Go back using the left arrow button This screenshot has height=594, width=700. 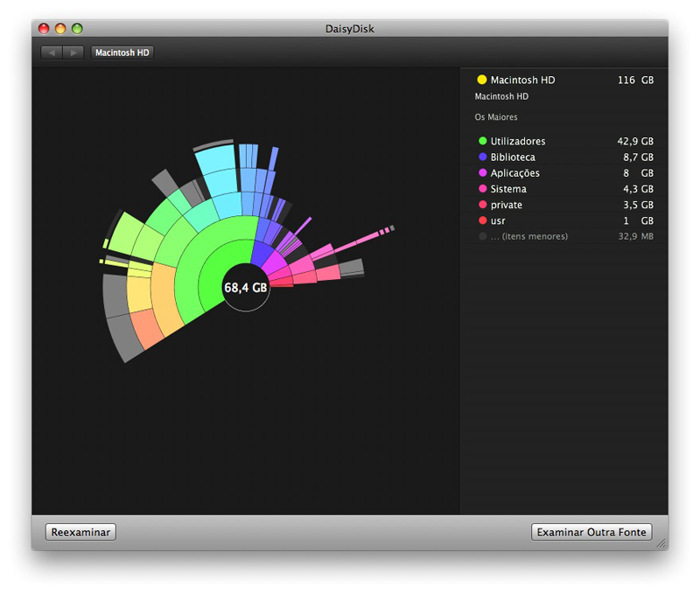tap(52, 52)
